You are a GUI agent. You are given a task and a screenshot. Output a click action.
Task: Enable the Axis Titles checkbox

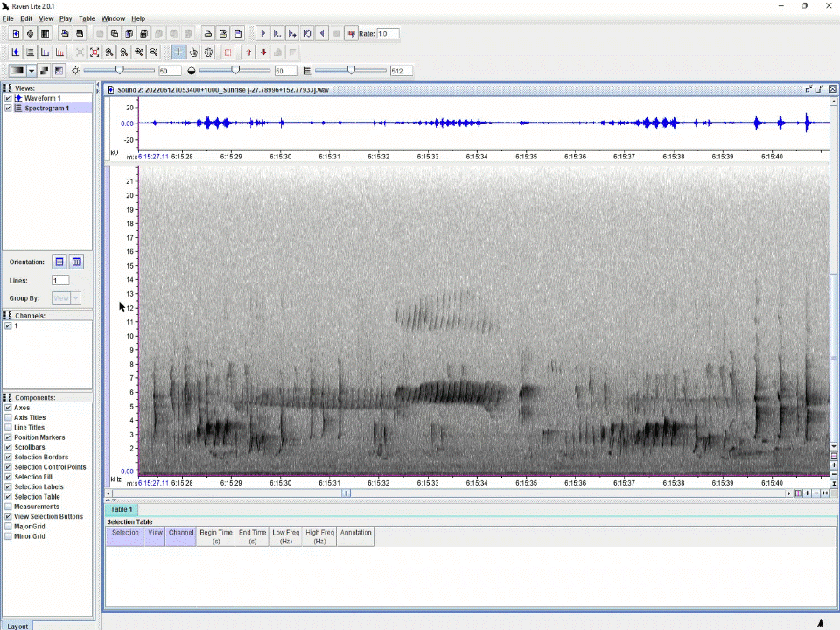tap(8, 418)
